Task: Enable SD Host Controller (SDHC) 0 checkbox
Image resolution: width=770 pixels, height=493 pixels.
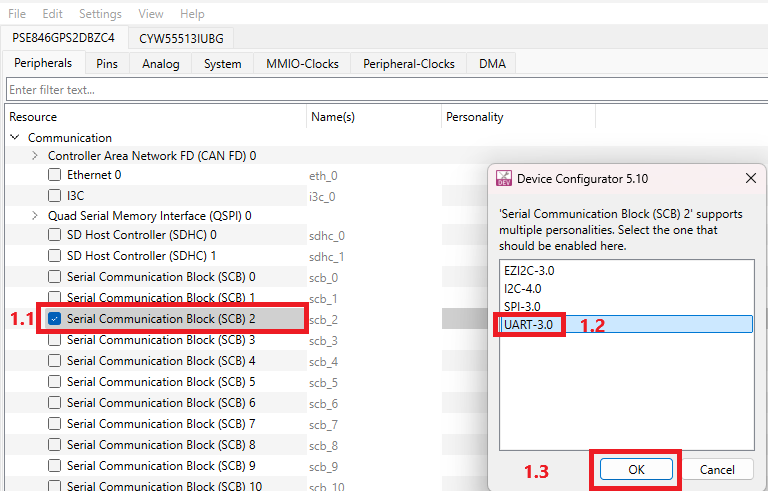Action: point(55,235)
